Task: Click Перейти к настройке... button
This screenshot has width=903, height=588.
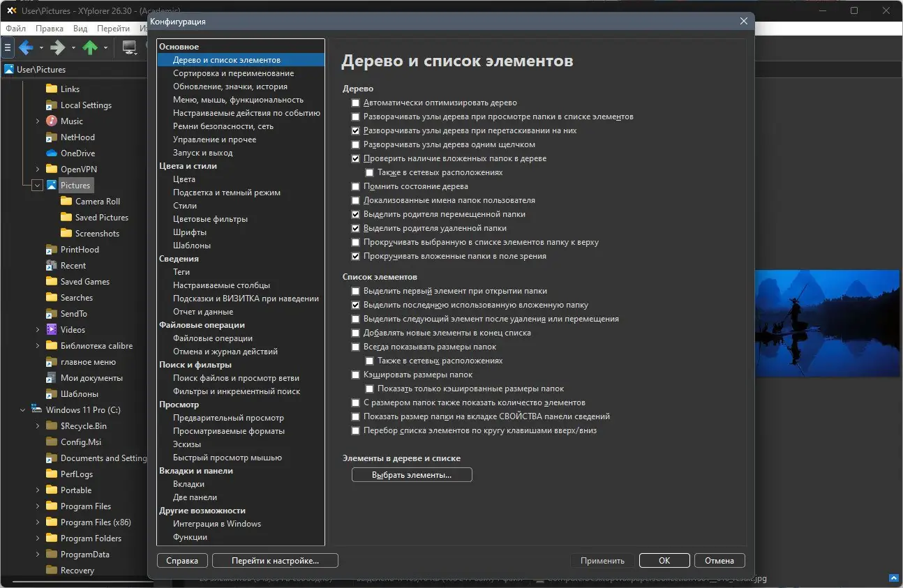Action: pyautogui.click(x=275, y=561)
